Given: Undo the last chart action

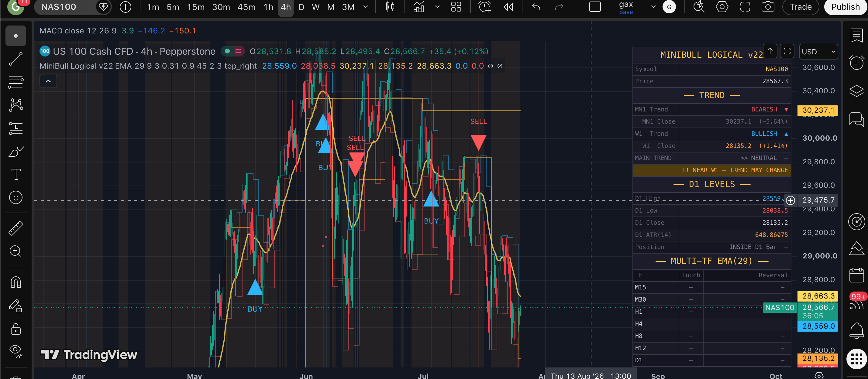Looking at the screenshot, I should (536, 7).
